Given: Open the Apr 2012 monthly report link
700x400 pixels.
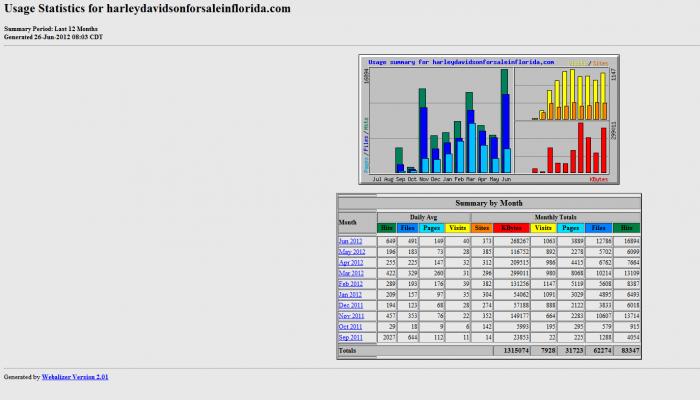Looking at the screenshot, I should 351,262.
